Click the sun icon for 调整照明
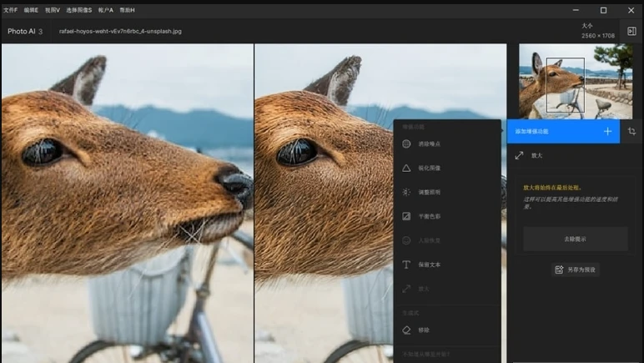 (x=406, y=192)
